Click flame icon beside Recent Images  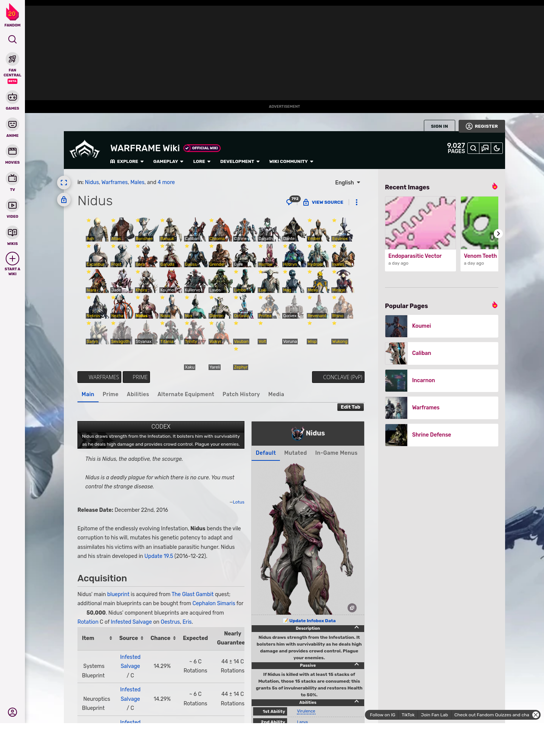(495, 186)
